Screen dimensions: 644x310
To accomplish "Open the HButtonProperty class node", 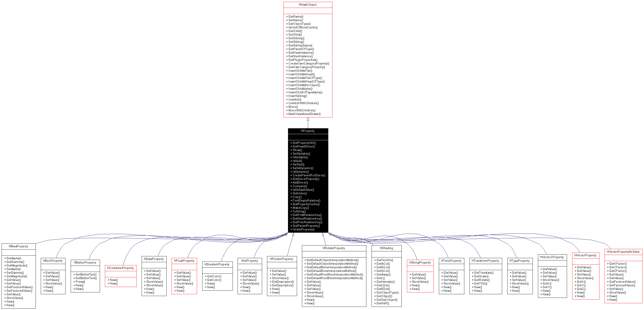I will click(x=85, y=276).
